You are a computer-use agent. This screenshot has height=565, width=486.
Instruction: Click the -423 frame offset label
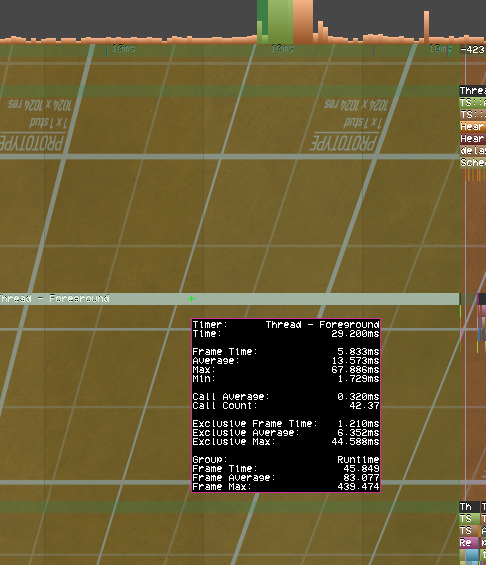click(x=473, y=49)
